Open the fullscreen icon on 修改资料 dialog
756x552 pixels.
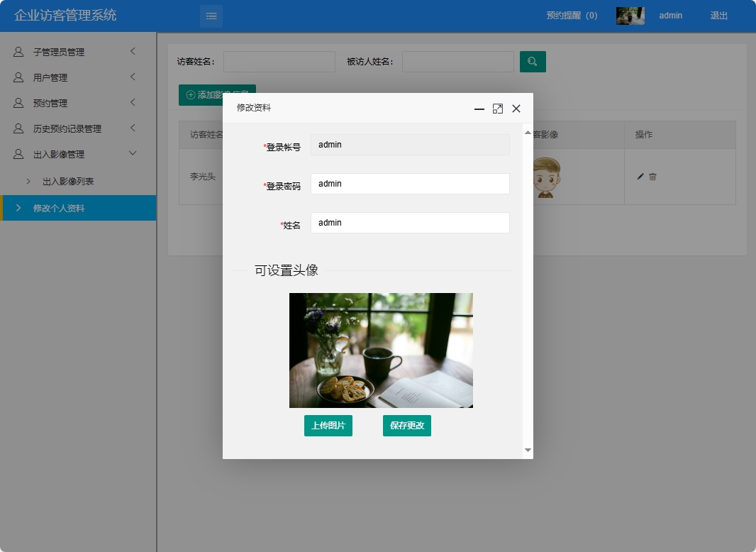[x=497, y=109]
